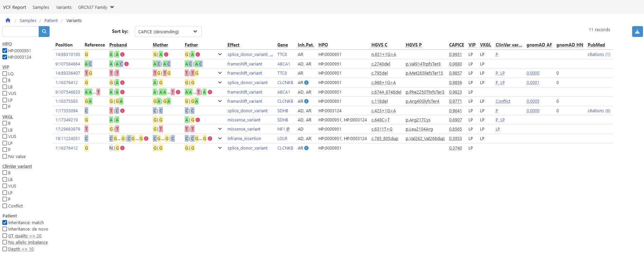Open frameshift_variant link for 9:107584864
The height and width of the screenshot is (254, 644).
245,64
